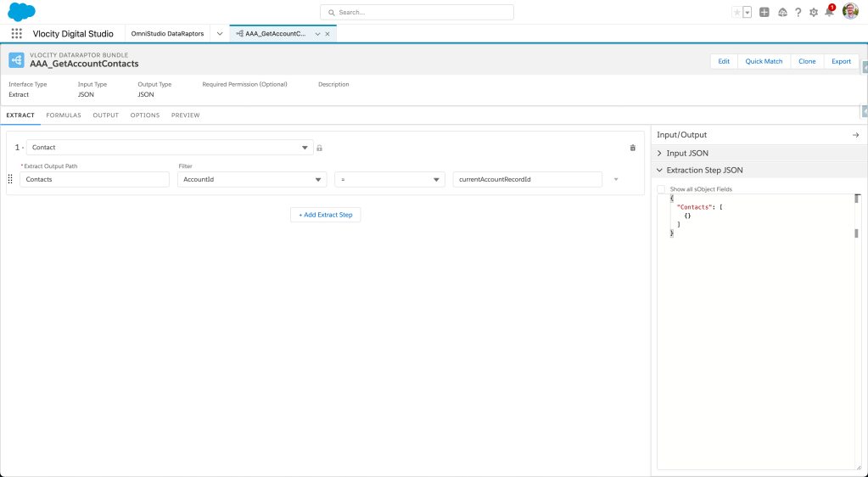Click the lock icon beside Contact object

(320, 148)
